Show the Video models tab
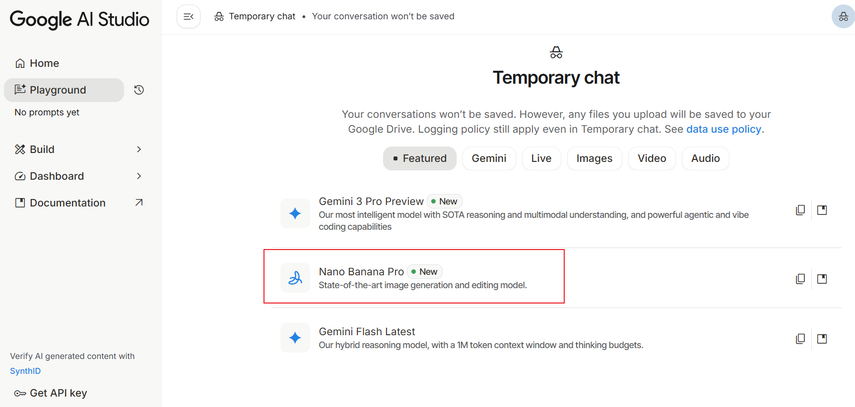 coord(651,158)
